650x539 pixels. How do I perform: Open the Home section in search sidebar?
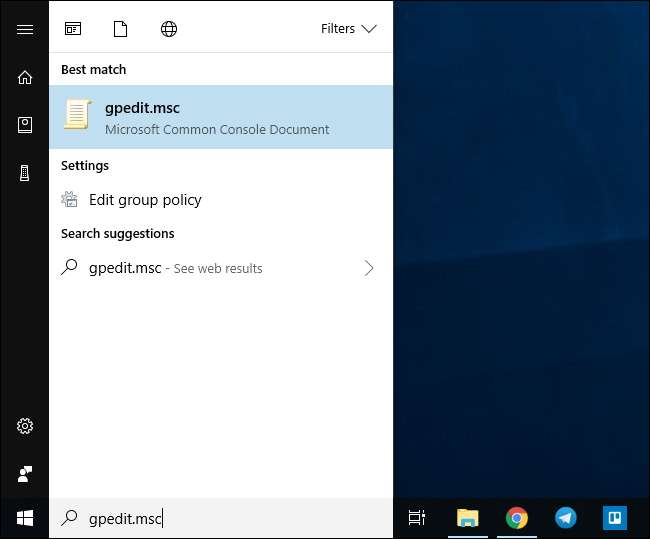pos(24,77)
